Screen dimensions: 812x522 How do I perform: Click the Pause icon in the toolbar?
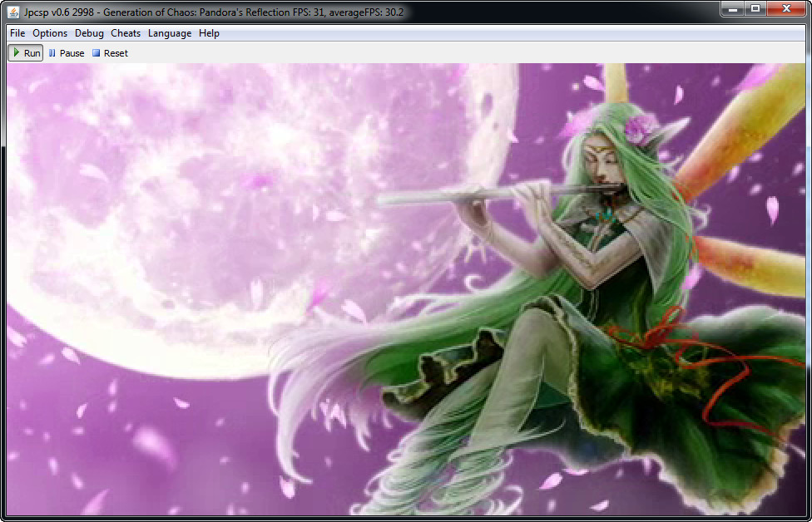[52, 53]
